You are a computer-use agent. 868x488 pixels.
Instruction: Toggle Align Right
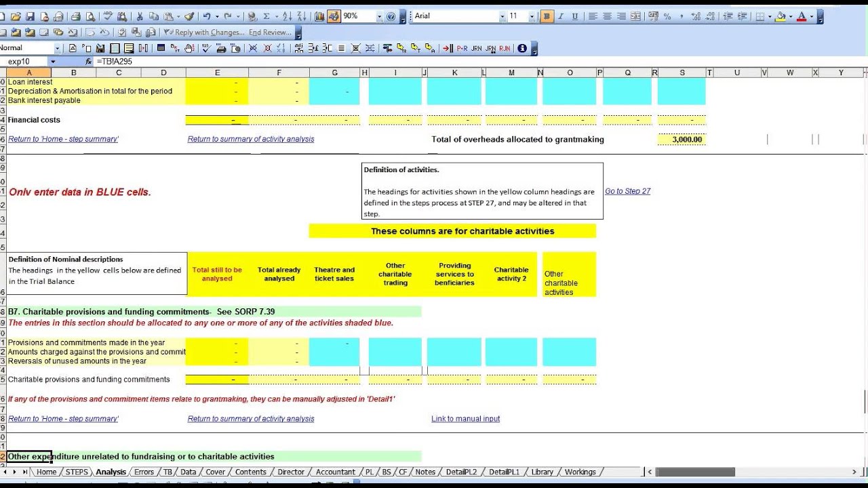coord(621,16)
